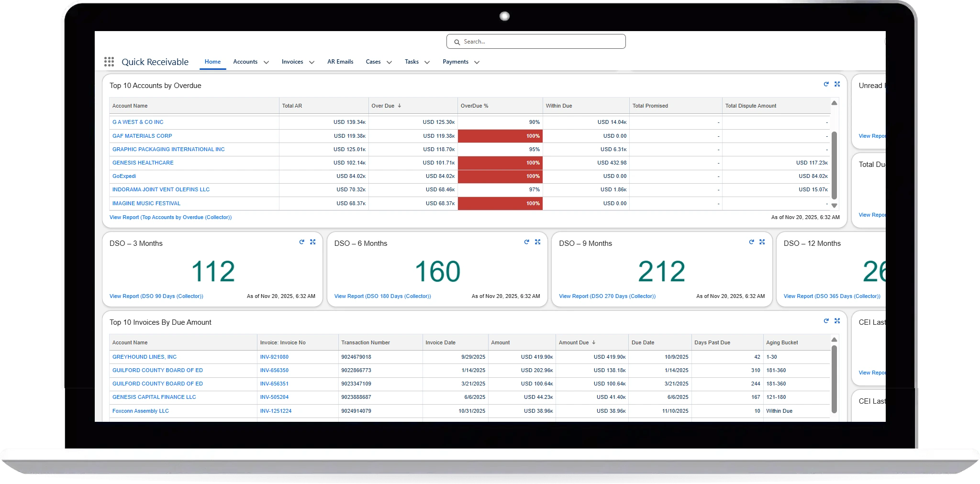Open the App Launcher grid icon
Screen dimensions: 980x484
[x=109, y=62]
